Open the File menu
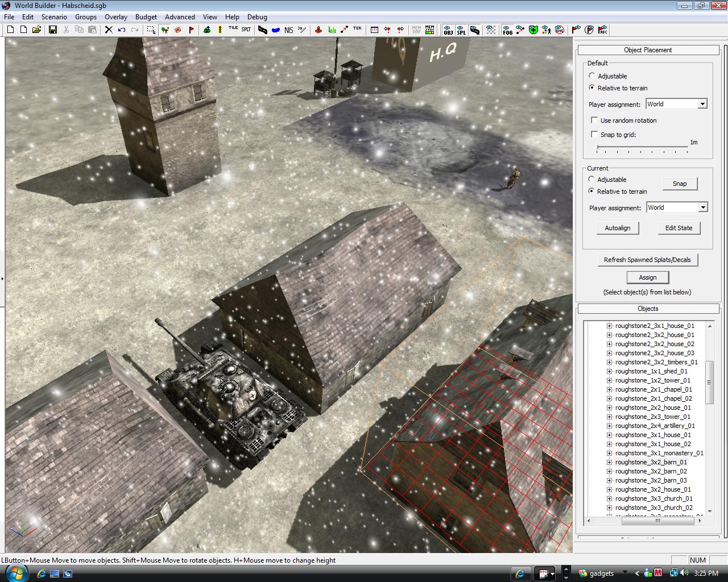This screenshot has height=582, width=728. click(9, 17)
